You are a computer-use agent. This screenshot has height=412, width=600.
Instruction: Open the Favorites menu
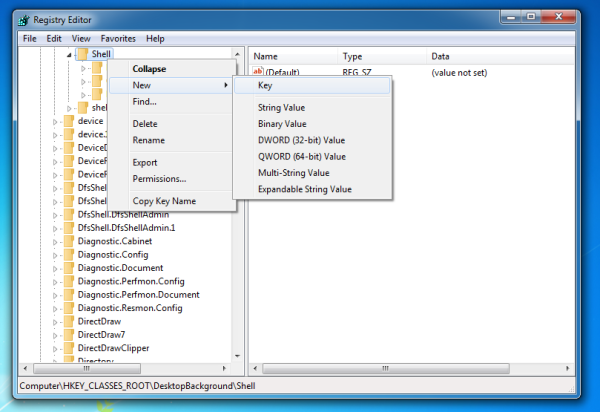118,39
